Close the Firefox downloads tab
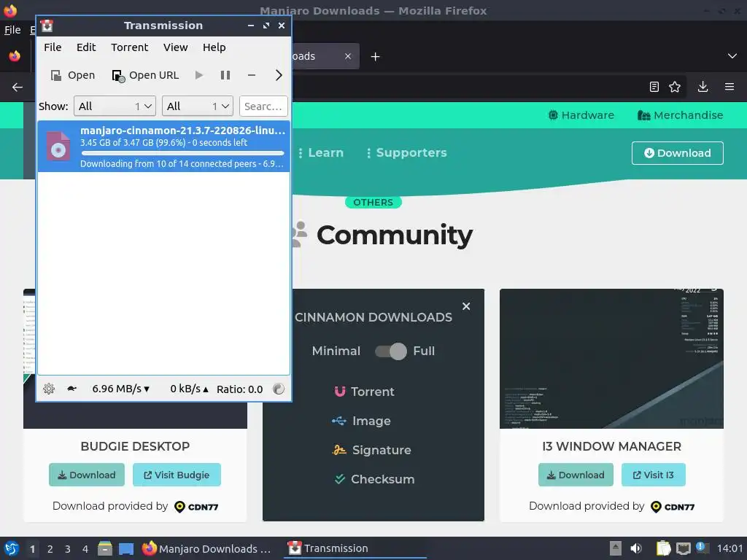747x560 pixels. click(x=348, y=56)
